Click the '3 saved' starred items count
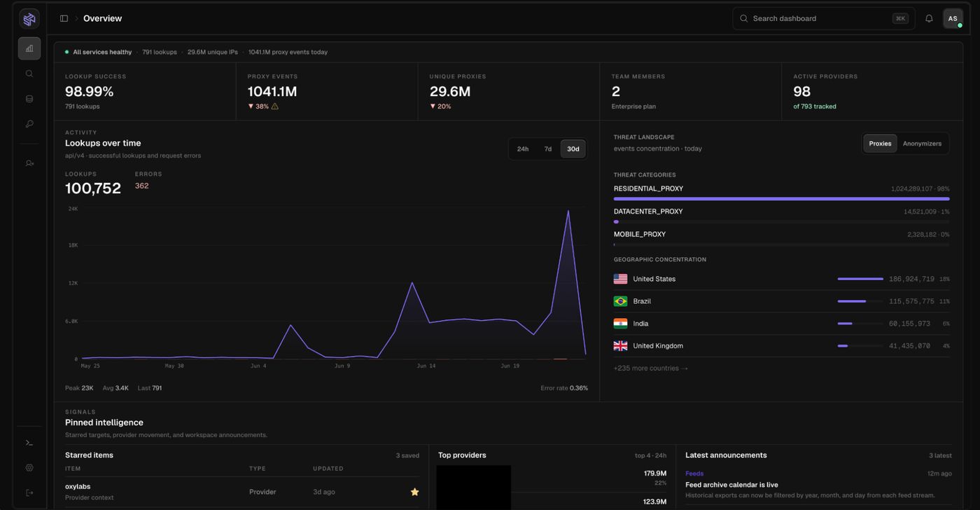The width and height of the screenshot is (980, 510). [x=407, y=455]
